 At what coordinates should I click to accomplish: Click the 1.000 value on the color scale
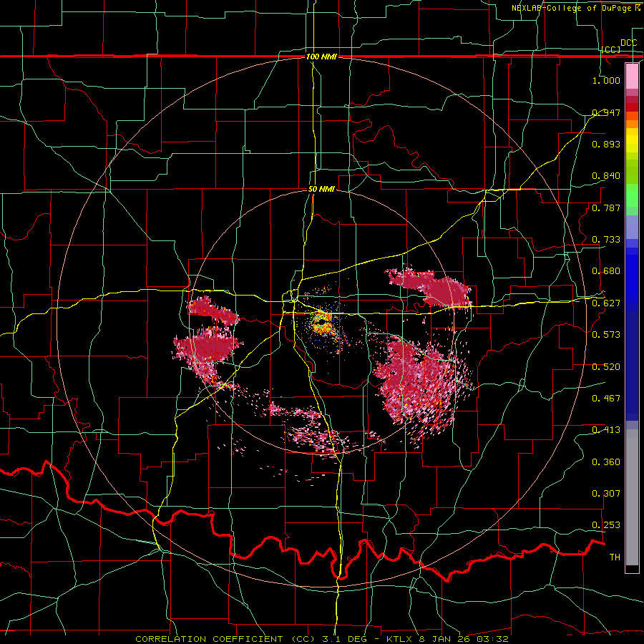[x=606, y=80]
